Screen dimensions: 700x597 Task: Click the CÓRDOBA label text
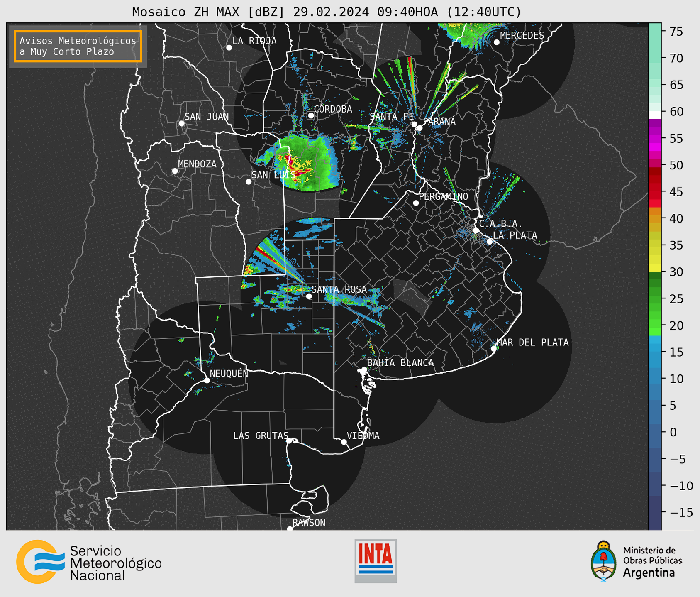[x=333, y=109]
